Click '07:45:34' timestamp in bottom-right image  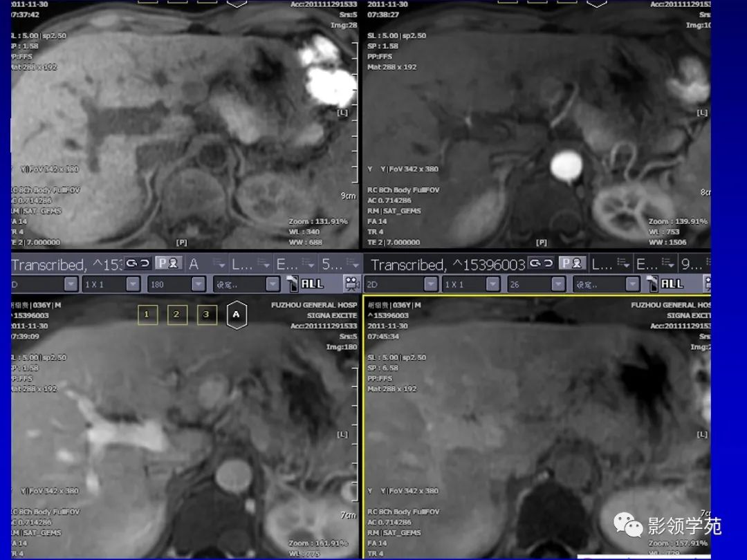(x=383, y=336)
